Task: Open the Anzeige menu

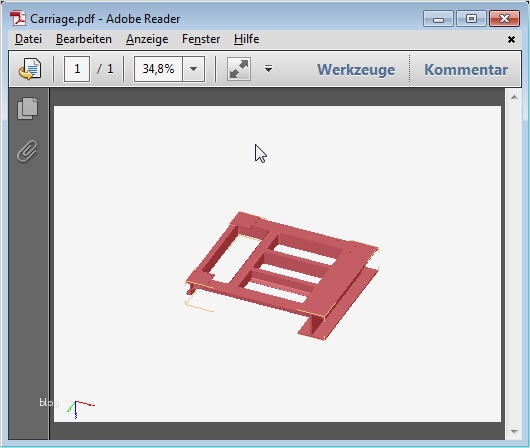Action: tap(147, 39)
